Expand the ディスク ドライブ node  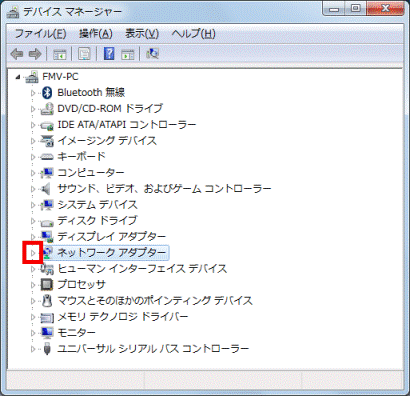[x=33, y=221]
